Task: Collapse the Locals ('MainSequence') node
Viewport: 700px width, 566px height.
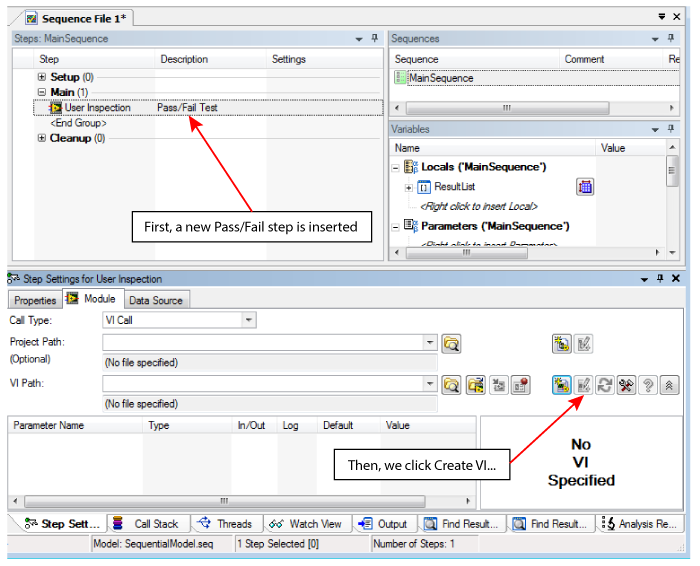Action: click(x=396, y=168)
